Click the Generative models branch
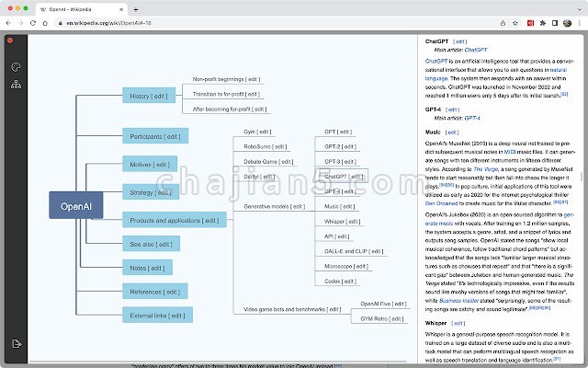This screenshot has width=588, height=368. point(274,206)
